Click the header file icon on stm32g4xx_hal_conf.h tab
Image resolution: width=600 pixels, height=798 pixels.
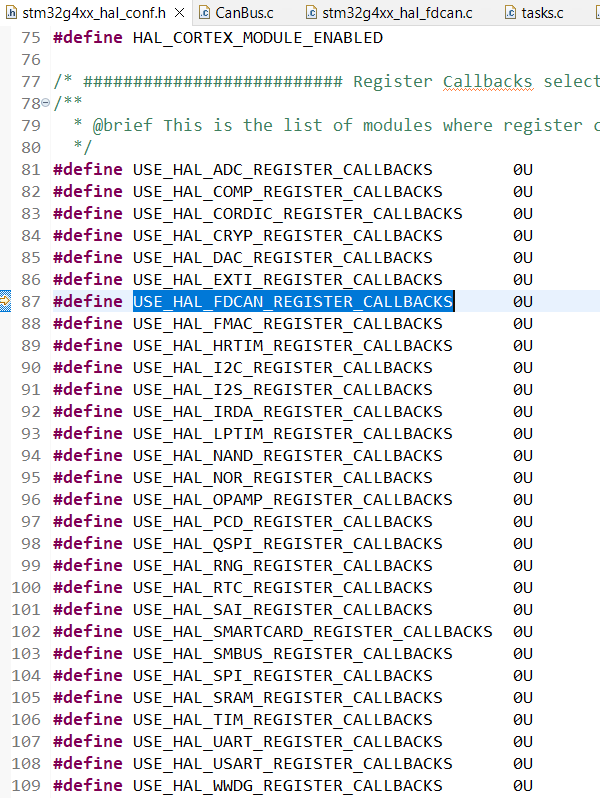click(11, 13)
